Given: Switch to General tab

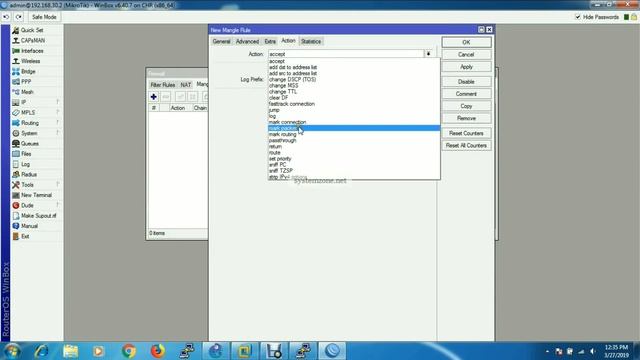Looking at the screenshot, I should coord(221,41).
